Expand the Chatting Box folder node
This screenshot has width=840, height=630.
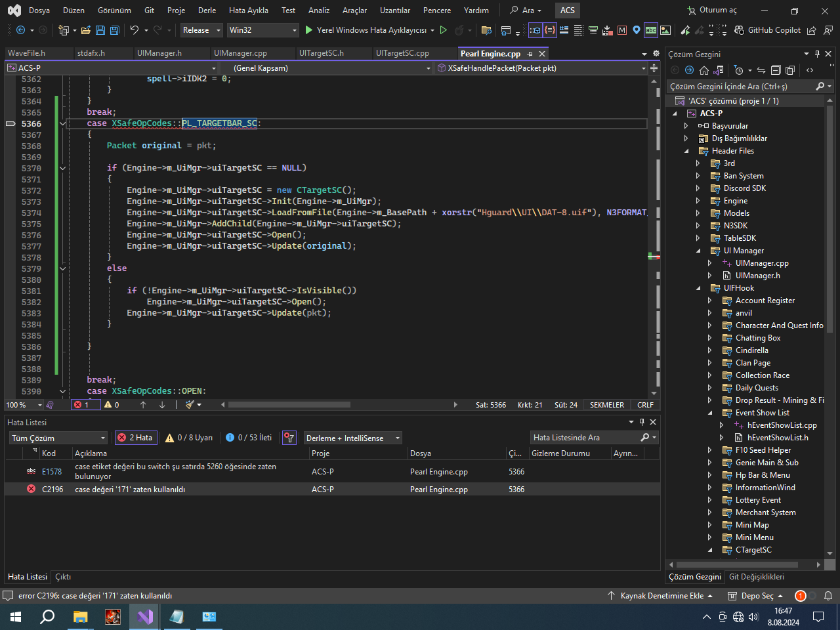pos(709,338)
